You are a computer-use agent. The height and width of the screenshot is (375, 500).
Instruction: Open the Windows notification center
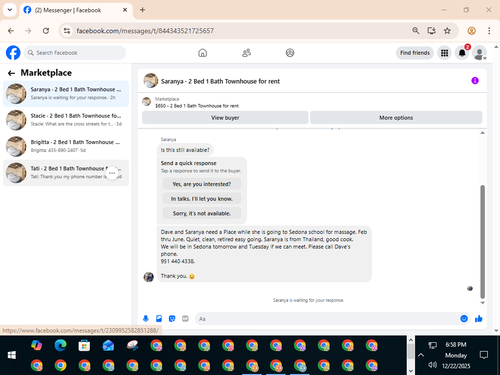point(484,355)
